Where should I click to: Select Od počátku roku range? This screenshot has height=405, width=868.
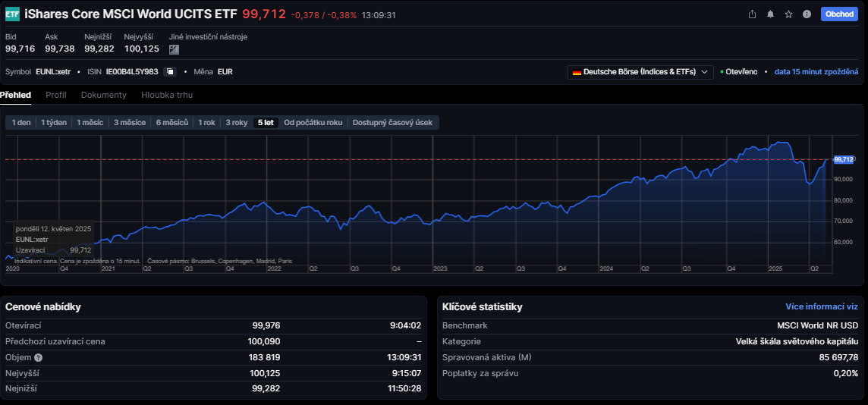(x=313, y=123)
